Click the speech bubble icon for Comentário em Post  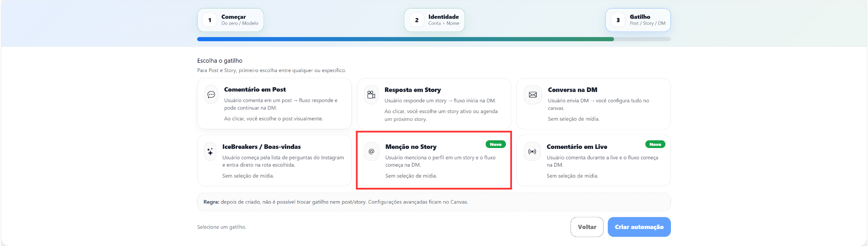click(x=211, y=95)
